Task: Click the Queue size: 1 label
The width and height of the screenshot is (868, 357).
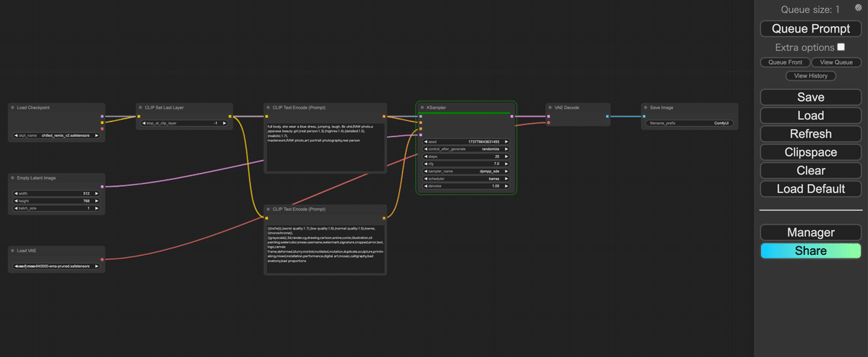Action: coord(811,9)
